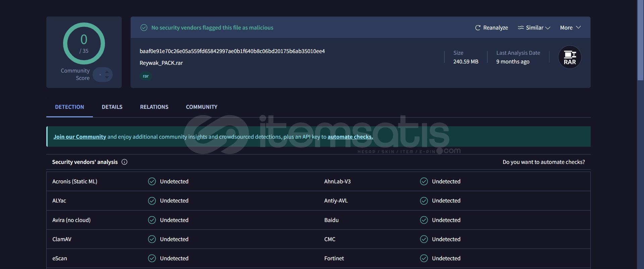Upvote the community score

pos(107,72)
